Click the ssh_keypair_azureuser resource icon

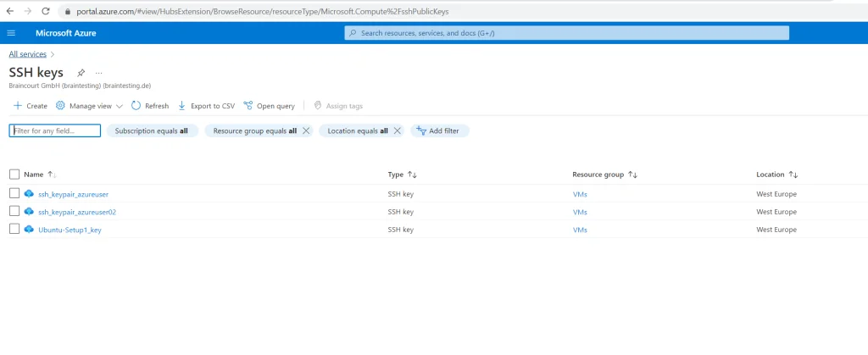(30, 193)
